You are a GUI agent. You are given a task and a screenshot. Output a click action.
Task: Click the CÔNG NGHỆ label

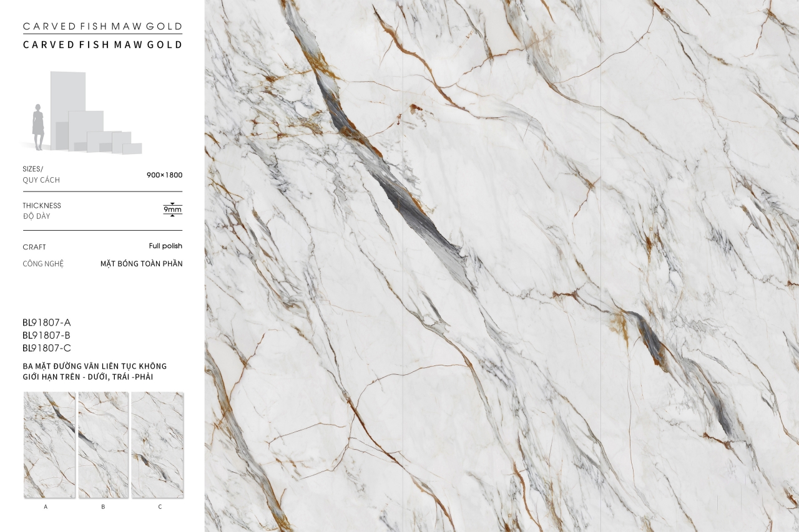(43, 264)
